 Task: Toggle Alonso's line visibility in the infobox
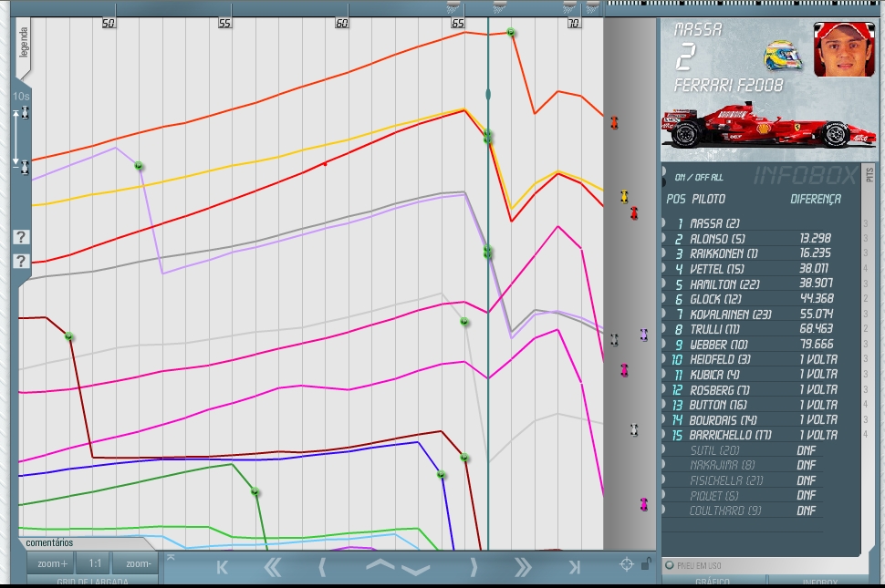pos(665,239)
